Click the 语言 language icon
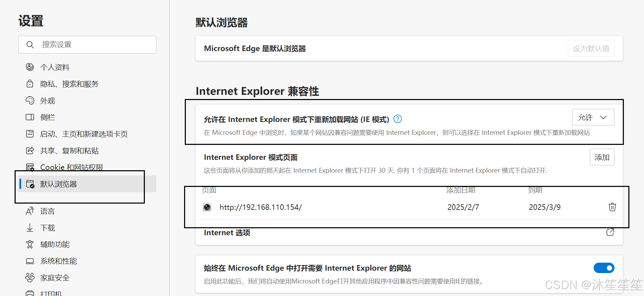Viewport: 644px width, 296px height. [30, 211]
